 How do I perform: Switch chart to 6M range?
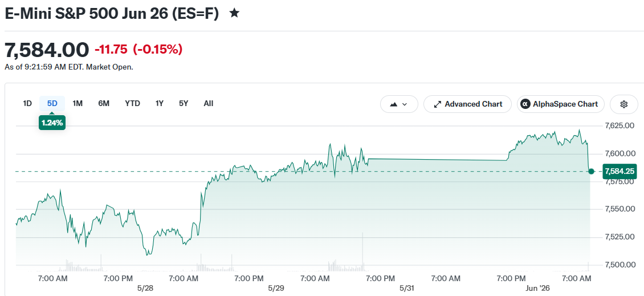coord(104,103)
